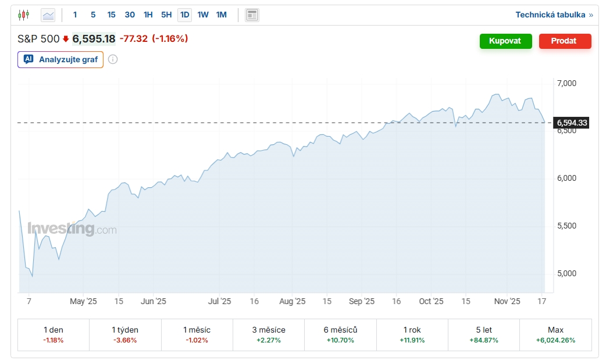This screenshot has height=364, width=606.
Task: Click the 7 date label on x-axis
Action: click(x=29, y=301)
